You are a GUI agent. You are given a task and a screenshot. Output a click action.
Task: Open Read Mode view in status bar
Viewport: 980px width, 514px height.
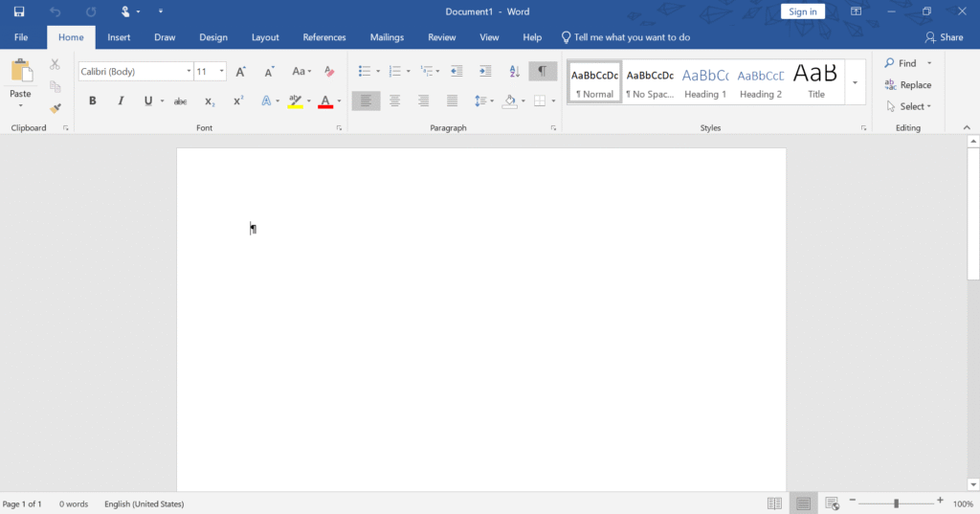(x=774, y=503)
